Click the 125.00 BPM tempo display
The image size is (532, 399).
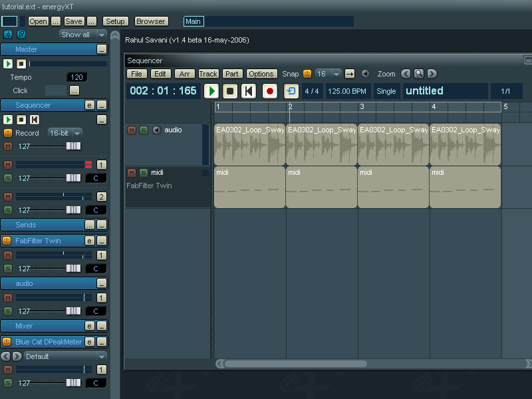tap(347, 91)
